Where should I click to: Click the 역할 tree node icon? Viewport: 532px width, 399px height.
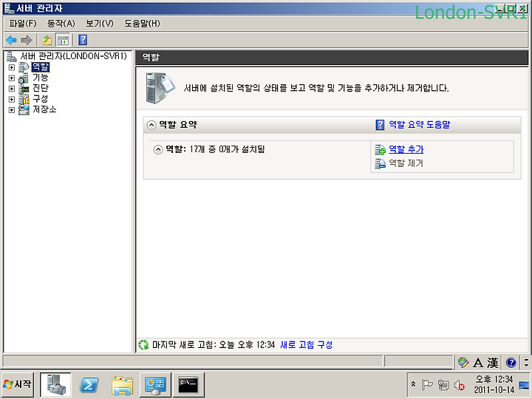click(x=24, y=67)
